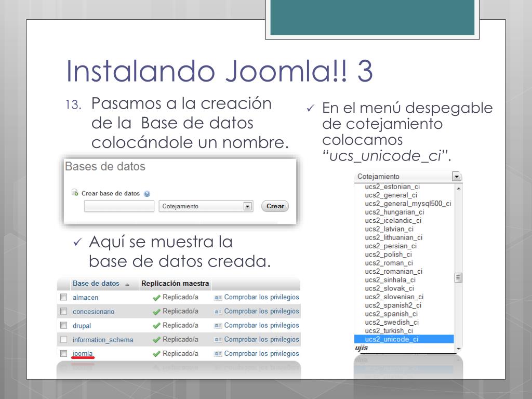
Task: Click Comprobar los privilegios for drupal
Action: (x=262, y=325)
